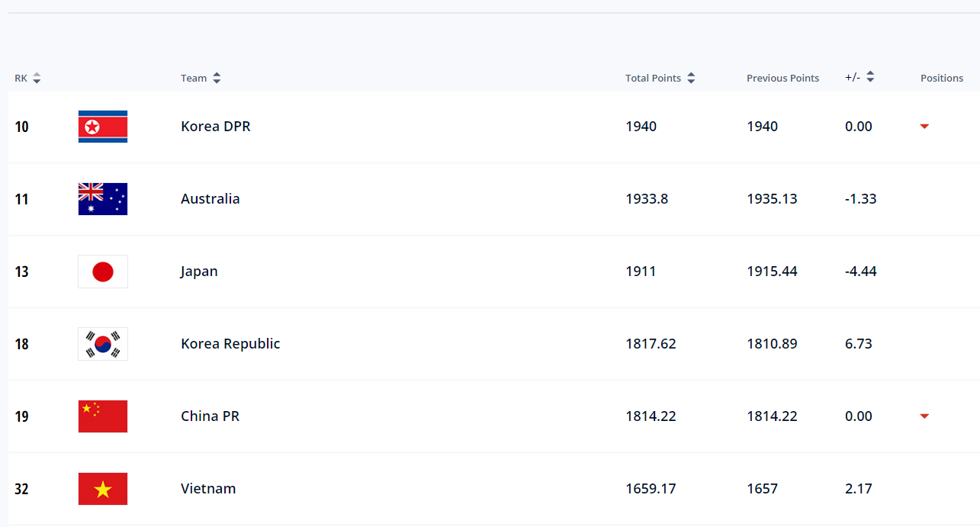Viewport: 980px width, 527px height.
Task: Click the Positions column header
Action: (942, 78)
